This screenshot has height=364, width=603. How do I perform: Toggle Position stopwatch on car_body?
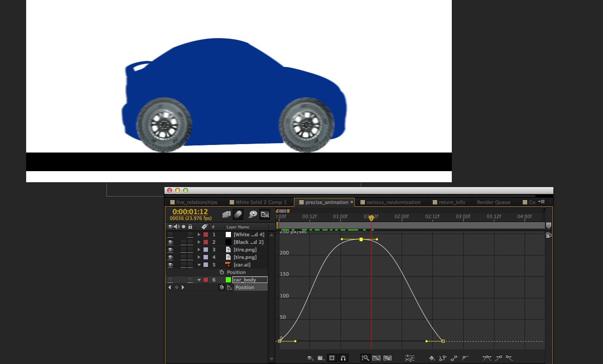click(222, 287)
